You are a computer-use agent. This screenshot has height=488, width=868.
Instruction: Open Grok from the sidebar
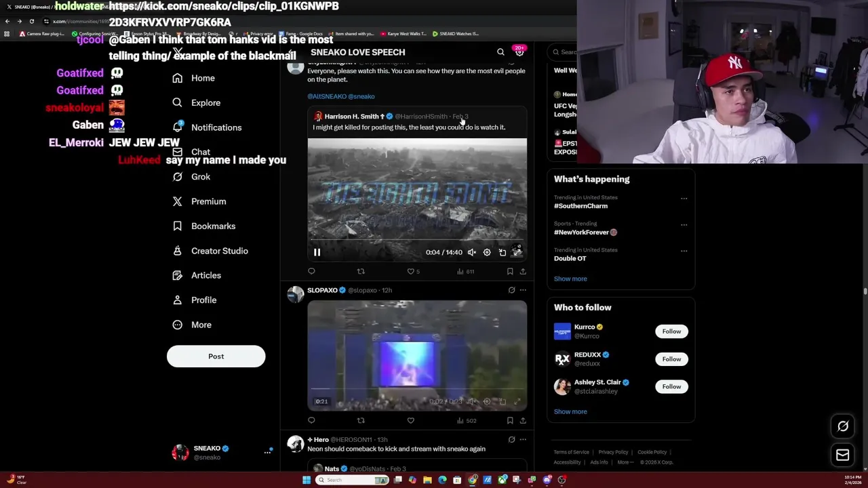coord(192,177)
